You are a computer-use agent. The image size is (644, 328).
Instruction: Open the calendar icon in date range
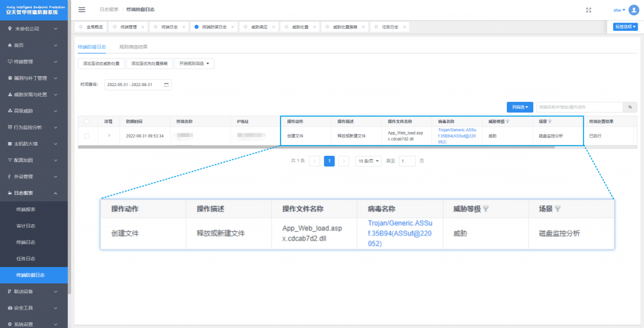click(x=166, y=85)
